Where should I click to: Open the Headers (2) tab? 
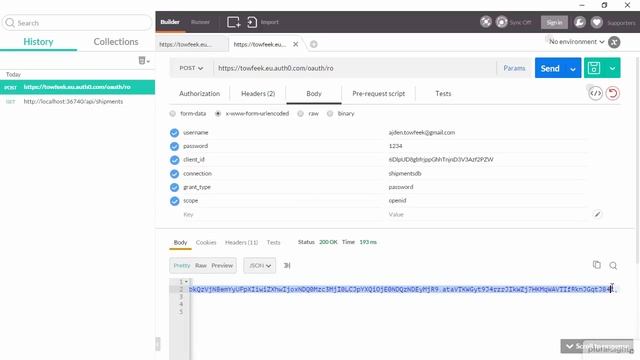coord(258,93)
